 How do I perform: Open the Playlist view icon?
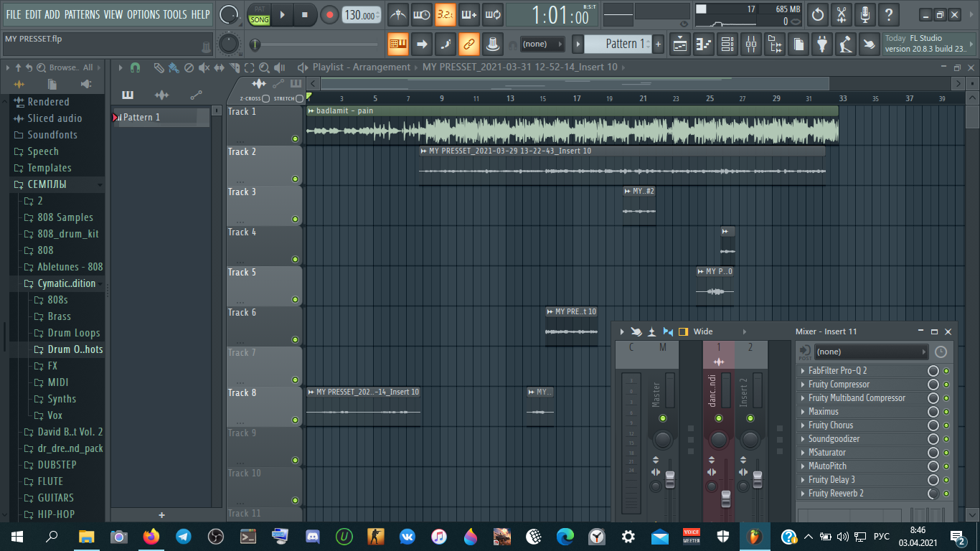(x=680, y=44)
